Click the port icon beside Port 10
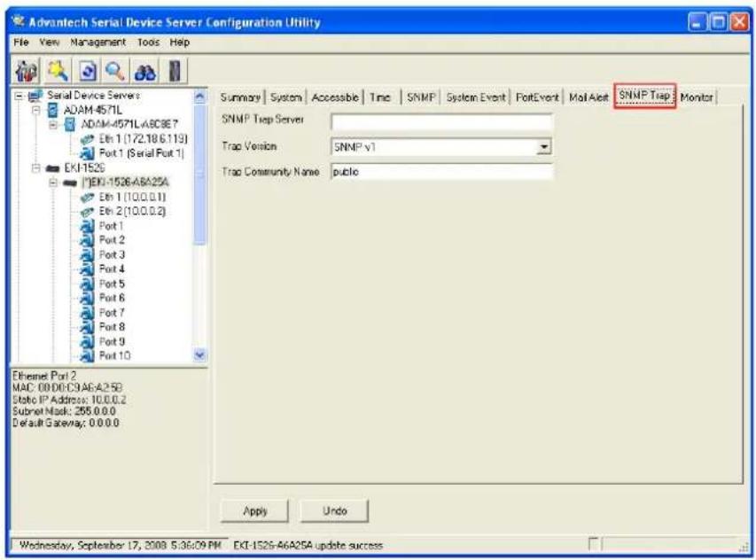This screenshot has height=560, width=756. click(x=87, y=355)
